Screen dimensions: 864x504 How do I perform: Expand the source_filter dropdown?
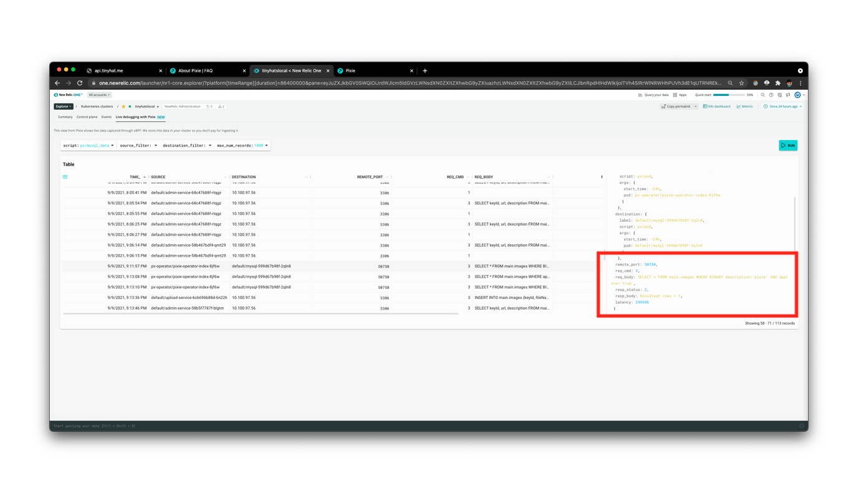(x=138, y=145)
